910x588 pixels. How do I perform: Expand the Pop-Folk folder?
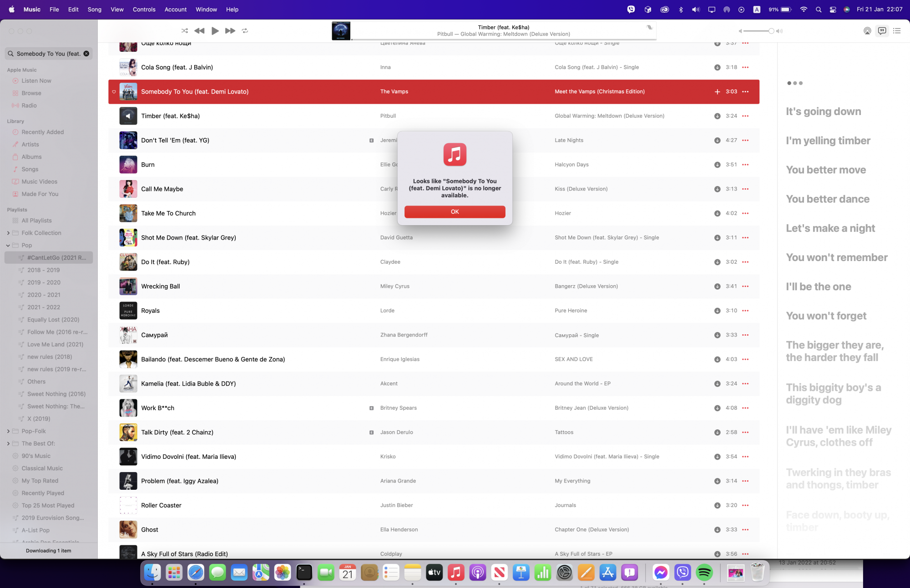coord(8,431)
